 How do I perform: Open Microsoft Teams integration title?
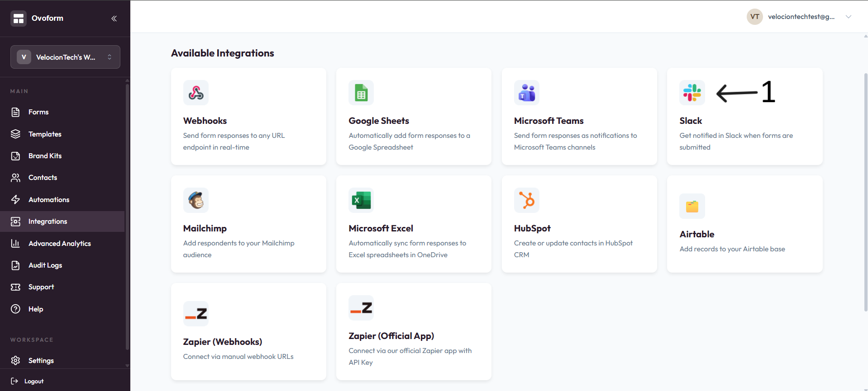(x=549, y=121)
